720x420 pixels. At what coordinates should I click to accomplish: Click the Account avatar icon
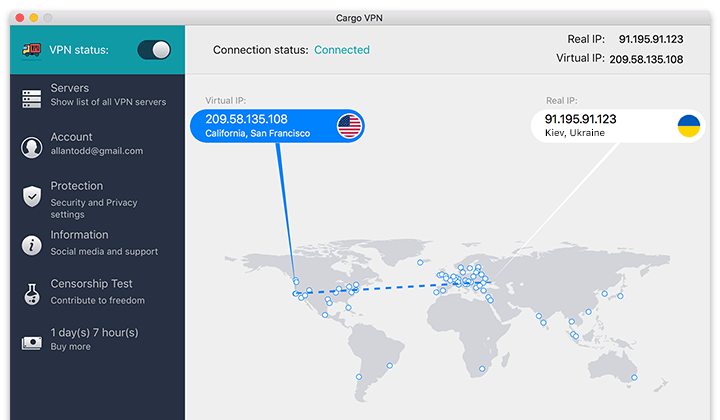pos(31,147)
